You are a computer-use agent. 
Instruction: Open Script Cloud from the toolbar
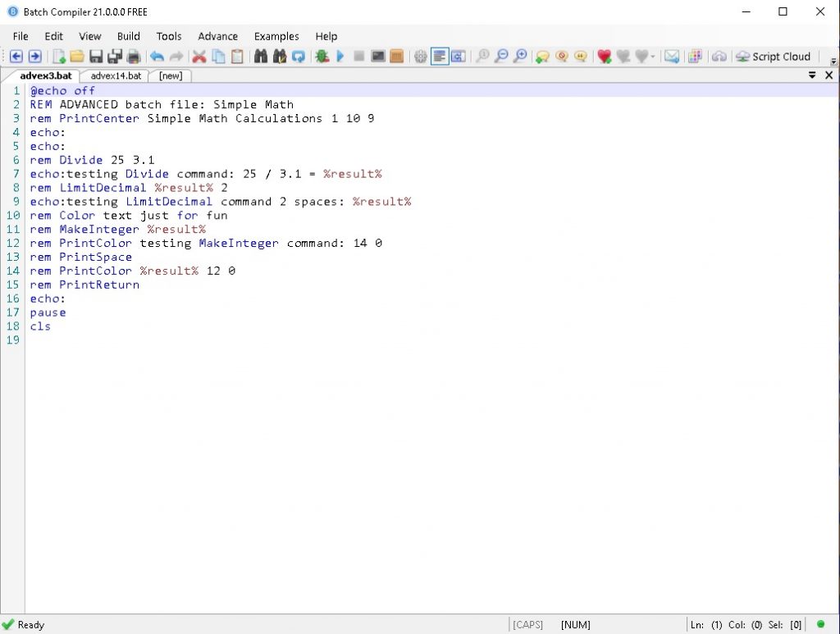tap(773, 57)
